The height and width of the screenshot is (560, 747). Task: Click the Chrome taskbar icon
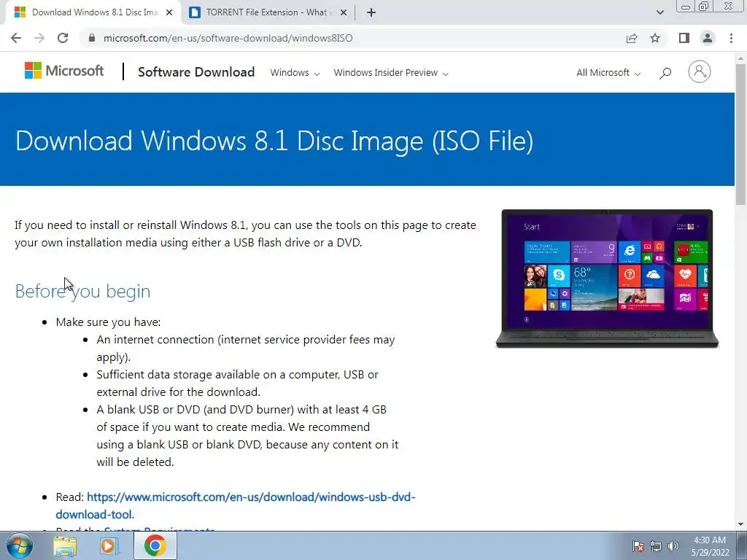tap(155, 545)
